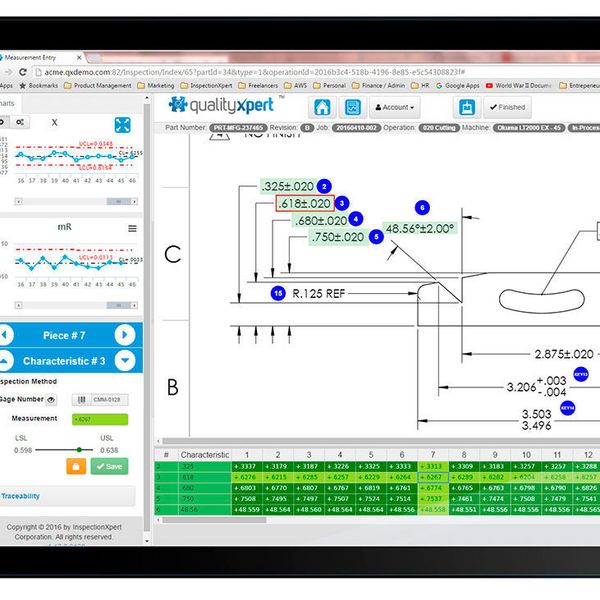Select balloon 5 on the drawing
600x600 pixels.
coord(376,236)
